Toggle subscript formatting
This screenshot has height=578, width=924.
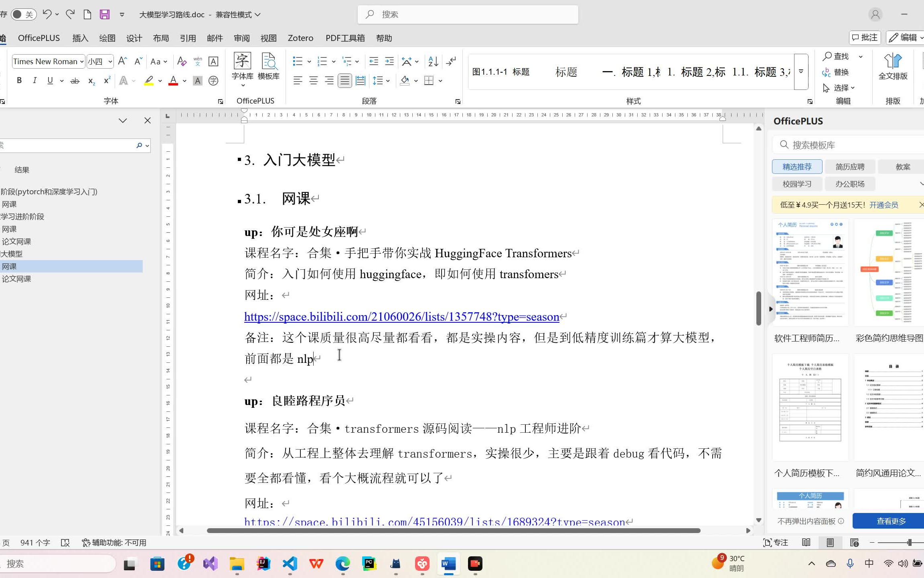coord(91,81)
